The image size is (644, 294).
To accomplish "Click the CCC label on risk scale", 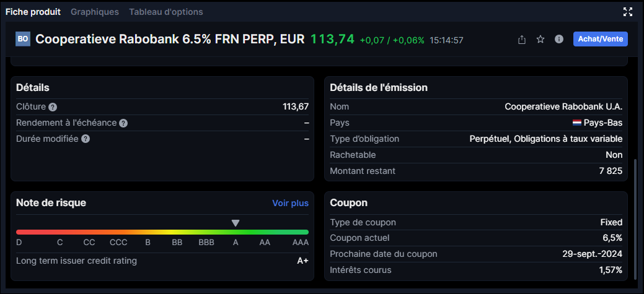I will (x=118, y=243).
